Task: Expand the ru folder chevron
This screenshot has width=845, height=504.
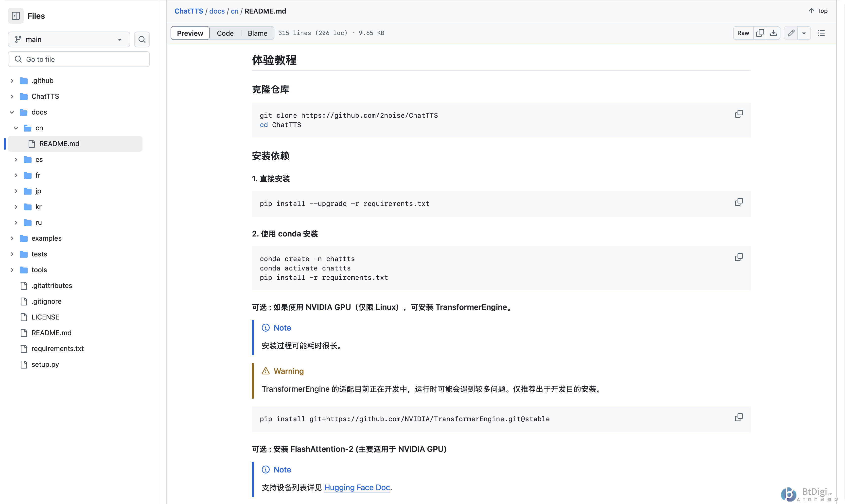Action: [16, 223]
